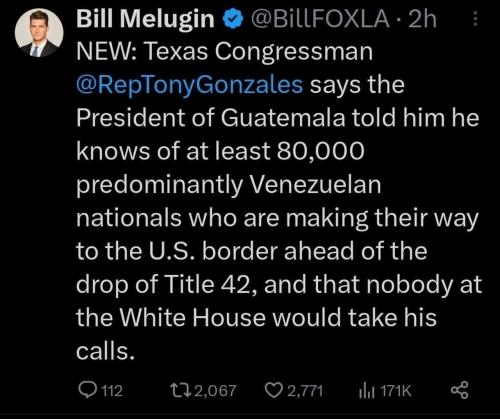This screenshot has width=500, height=419.
Task: Click the 112 replies count
Action: click(x=112, y=391)
